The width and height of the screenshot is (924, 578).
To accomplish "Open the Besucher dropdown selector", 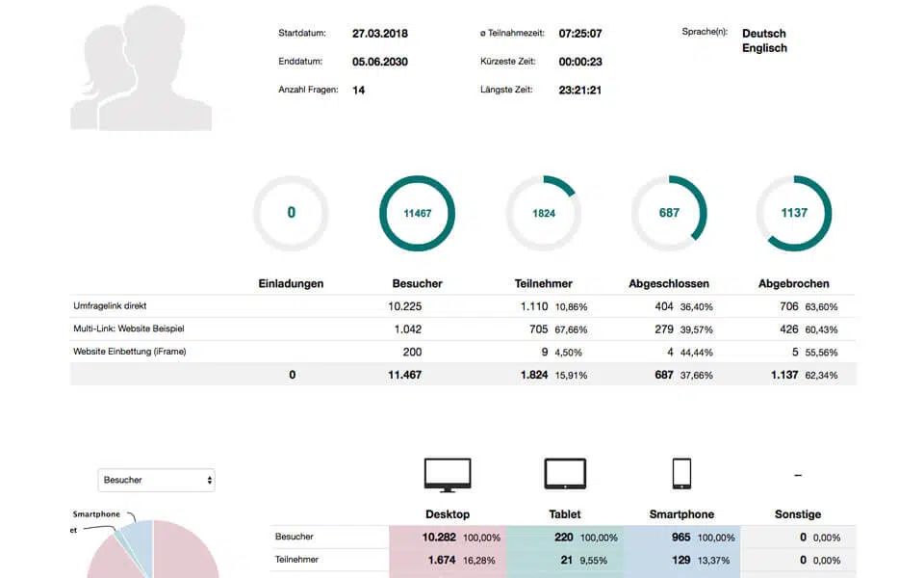I will [x=156, y=480].
